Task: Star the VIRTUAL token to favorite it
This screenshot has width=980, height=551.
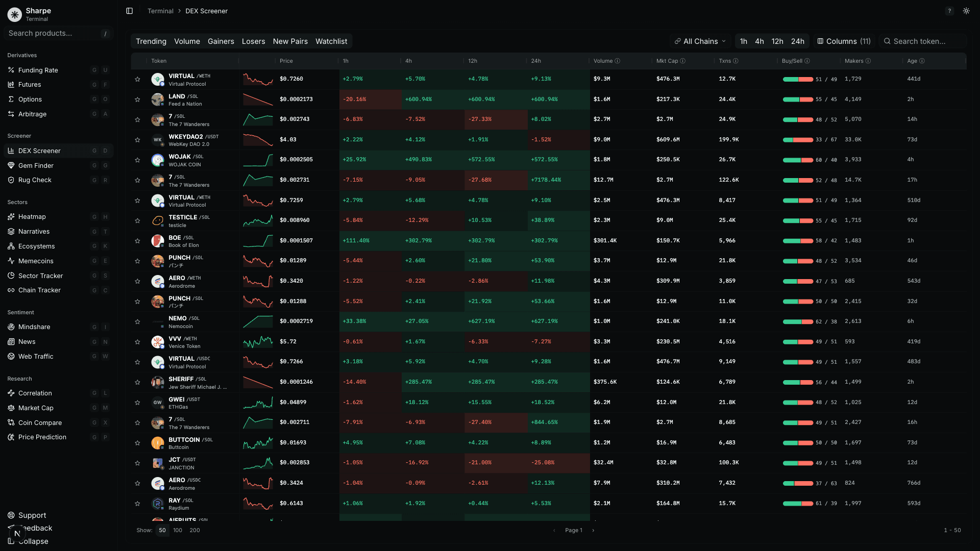Action: (137, 79)
